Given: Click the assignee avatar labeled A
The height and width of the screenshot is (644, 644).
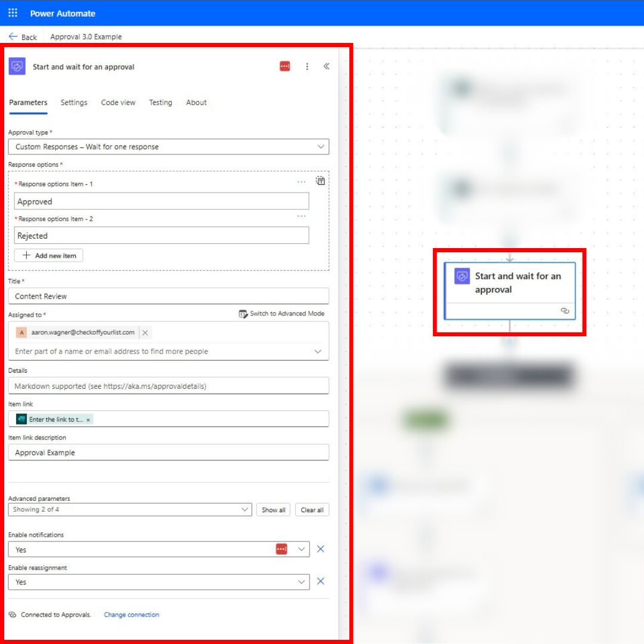Looking at the screenshot, I should tap(21, 332).
